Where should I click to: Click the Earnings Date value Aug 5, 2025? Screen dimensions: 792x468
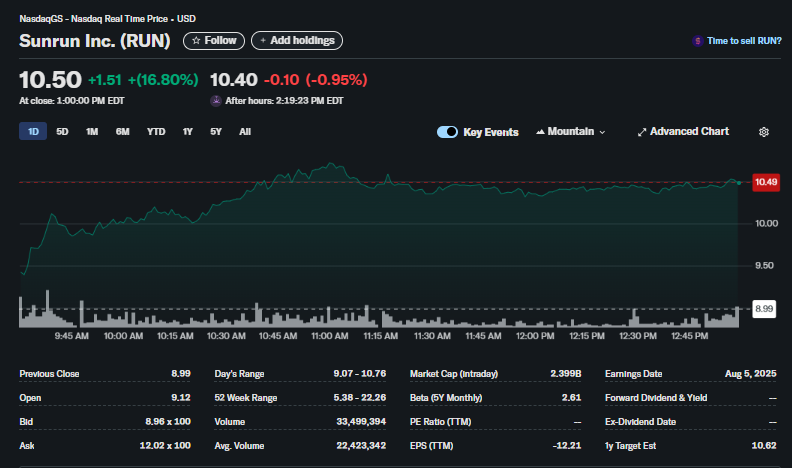tap(751, 374)
